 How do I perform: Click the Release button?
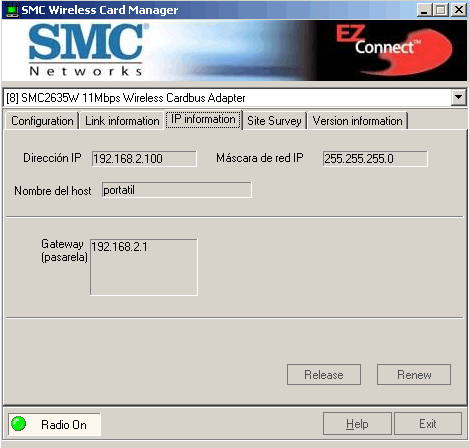pos(324,375)
